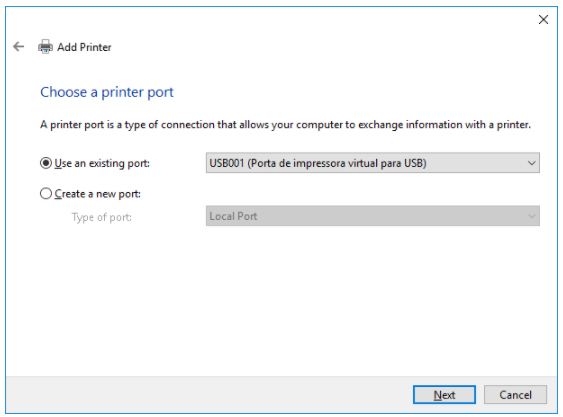Proceed with the Next button
The width and height of the screenshot is (563, 417).
tap(444, 395)
